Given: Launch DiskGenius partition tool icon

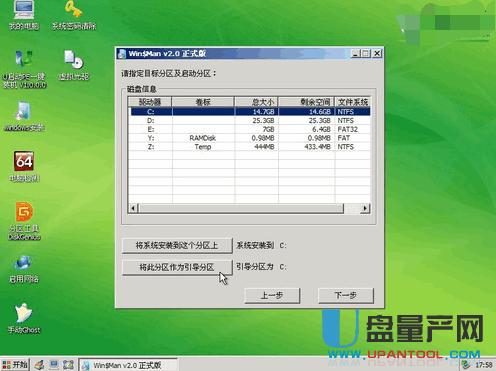Looking at the screenshot, I should [24, 221].
